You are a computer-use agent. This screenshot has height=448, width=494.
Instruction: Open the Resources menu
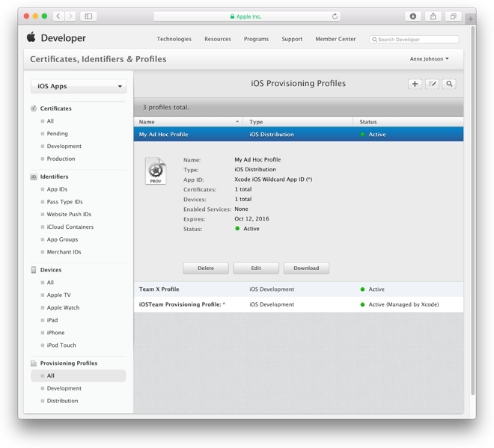tap(218, 39)
